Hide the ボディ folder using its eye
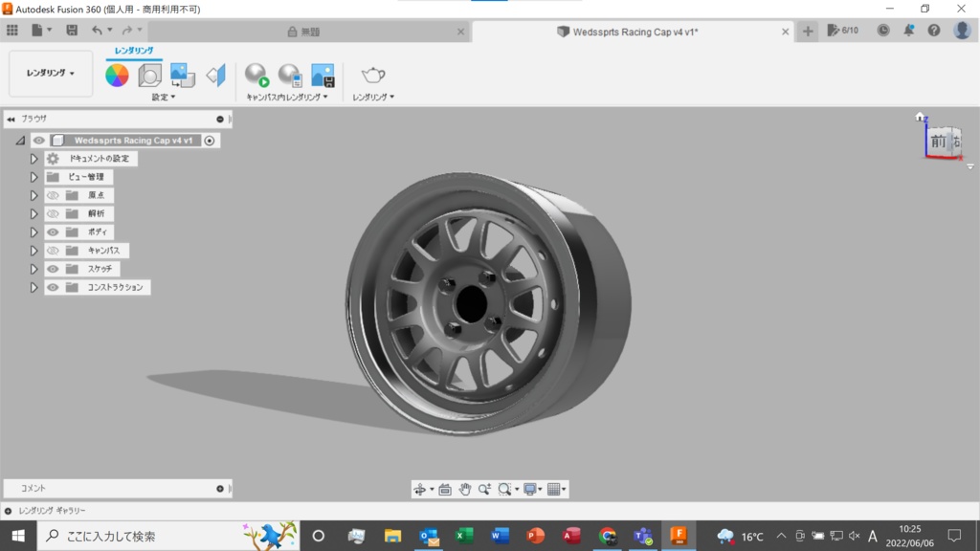 53,232
